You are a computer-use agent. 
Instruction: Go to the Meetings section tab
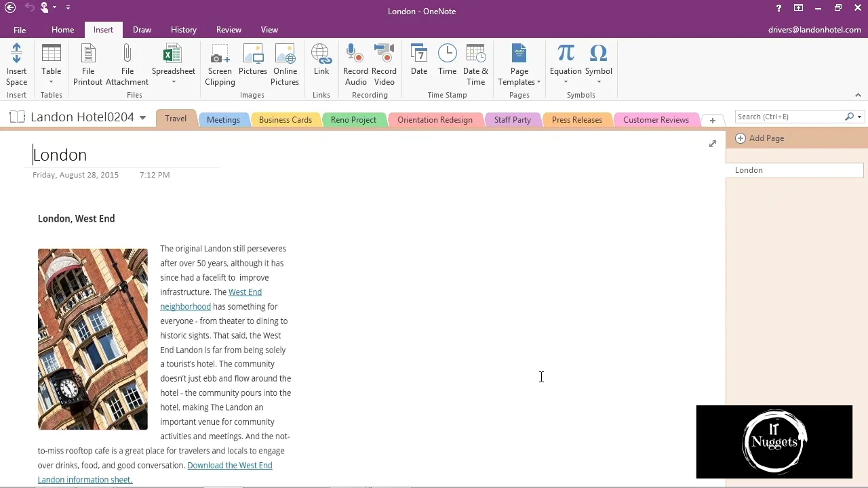point(223,120)
